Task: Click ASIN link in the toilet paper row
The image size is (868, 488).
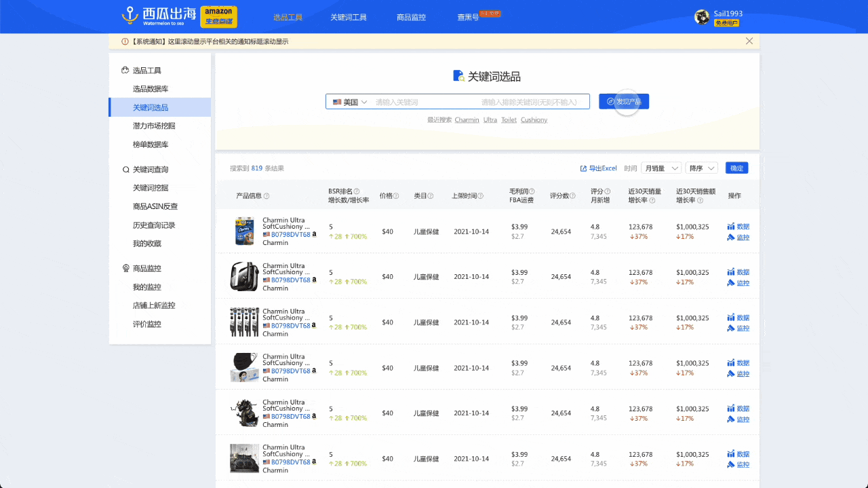Action: pyautogui.click(x=291, y=235)
